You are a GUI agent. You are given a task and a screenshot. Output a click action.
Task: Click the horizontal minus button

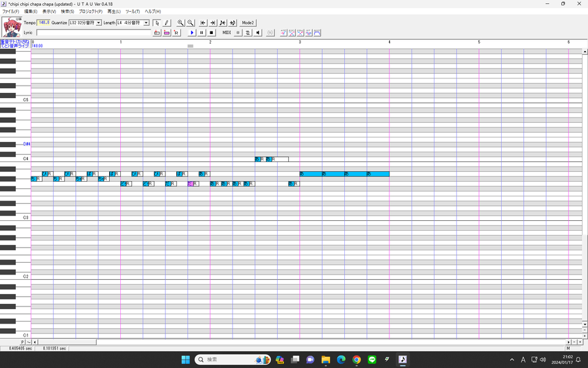point(574,342)
